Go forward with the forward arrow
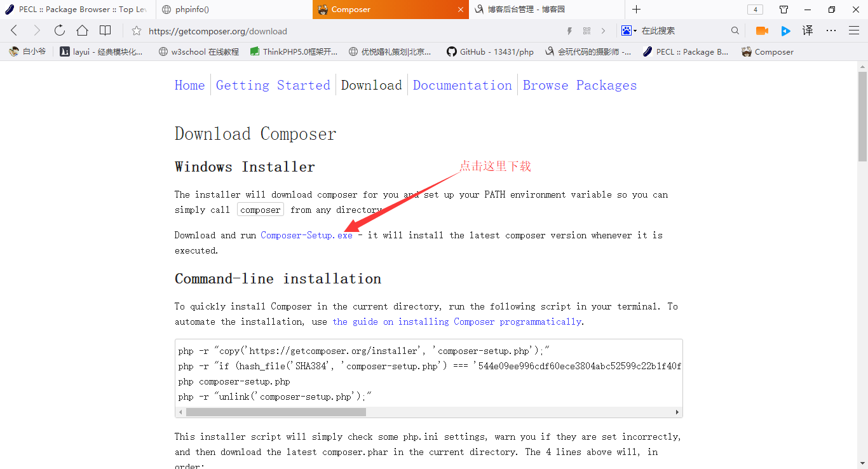 tap(36, 31)
